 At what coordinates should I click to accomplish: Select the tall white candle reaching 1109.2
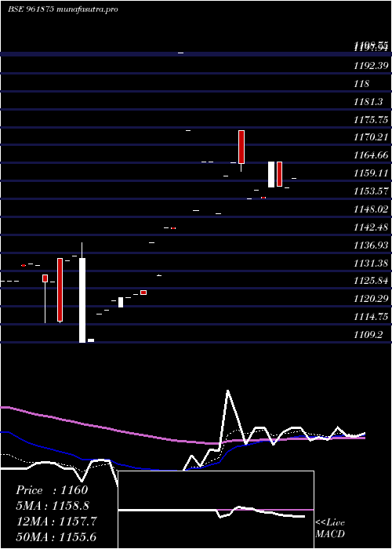tap(82, 300)
